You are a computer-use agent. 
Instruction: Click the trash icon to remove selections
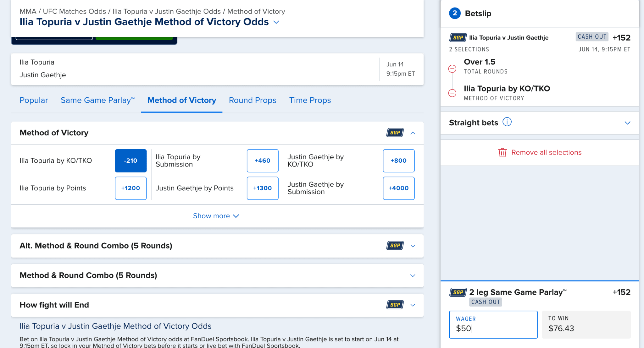point(502,153)
